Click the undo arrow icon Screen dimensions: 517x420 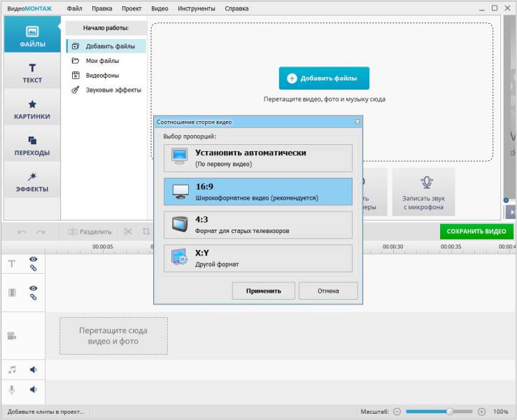[x=22, y=232]
